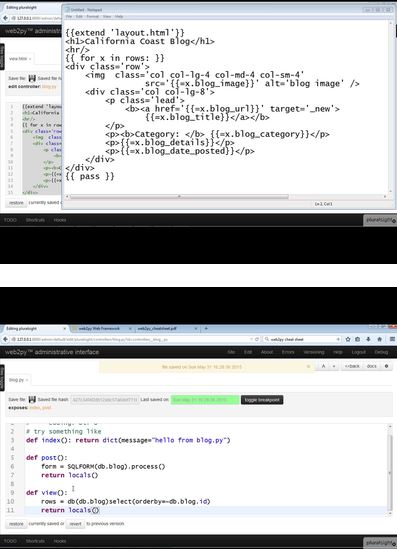Click reload icon in the address bar
The height and width of the screenshot is (549, 397).
coord(257,339)
